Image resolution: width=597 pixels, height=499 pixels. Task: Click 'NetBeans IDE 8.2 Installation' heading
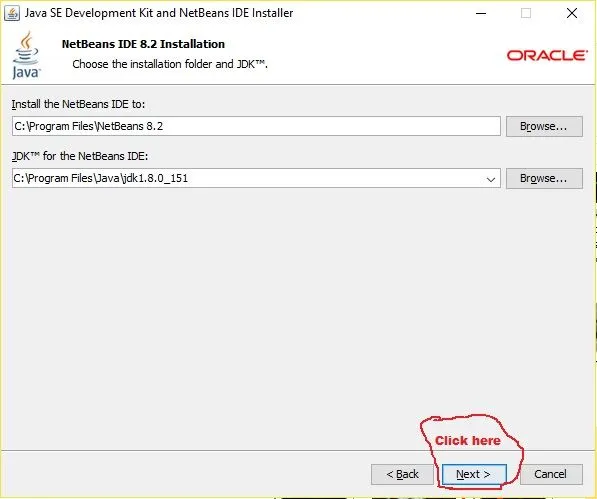pos(143,44)
